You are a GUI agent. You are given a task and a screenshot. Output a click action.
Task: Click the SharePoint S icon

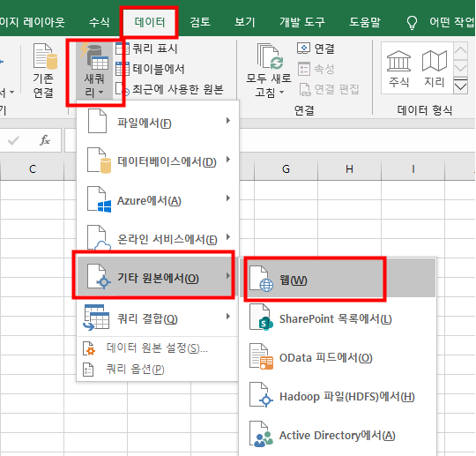(266, 324)
